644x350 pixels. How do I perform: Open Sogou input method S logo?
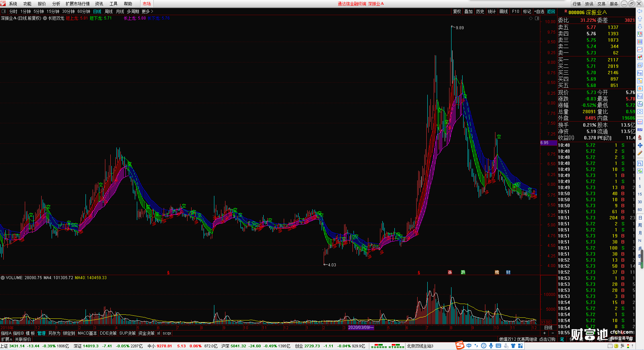(460, 346)
